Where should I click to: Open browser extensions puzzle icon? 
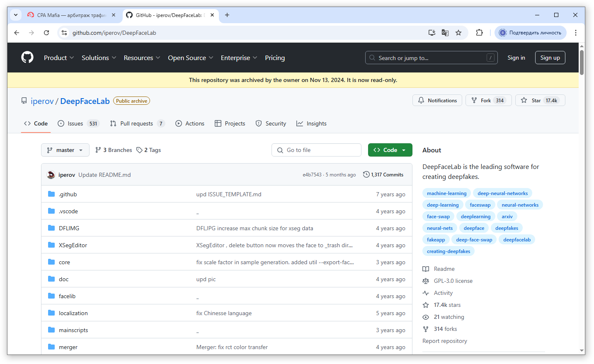click(479, 33)
